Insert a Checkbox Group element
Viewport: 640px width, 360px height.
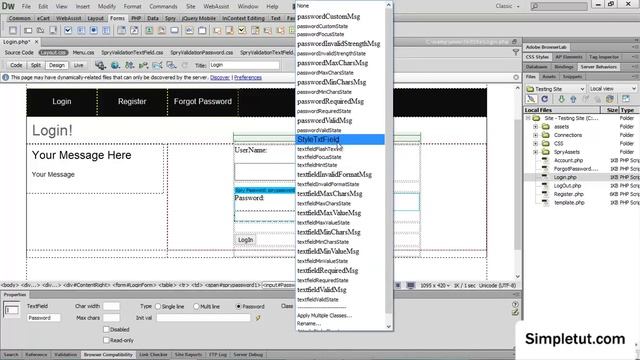[81, 31]
